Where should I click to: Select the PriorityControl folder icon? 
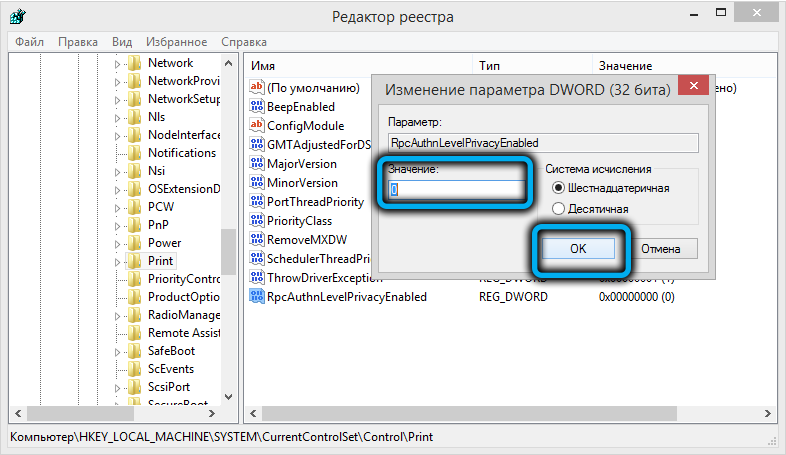coord(134,279)
